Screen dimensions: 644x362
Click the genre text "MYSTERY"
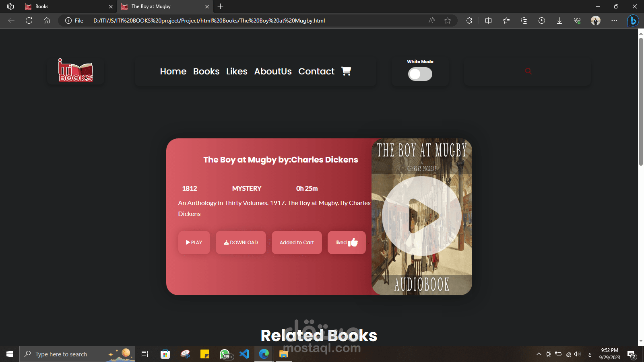(247, 188)
